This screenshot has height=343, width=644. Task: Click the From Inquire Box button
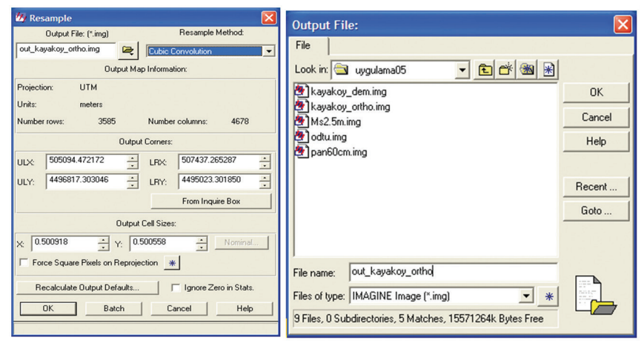[x=210, y=201]
